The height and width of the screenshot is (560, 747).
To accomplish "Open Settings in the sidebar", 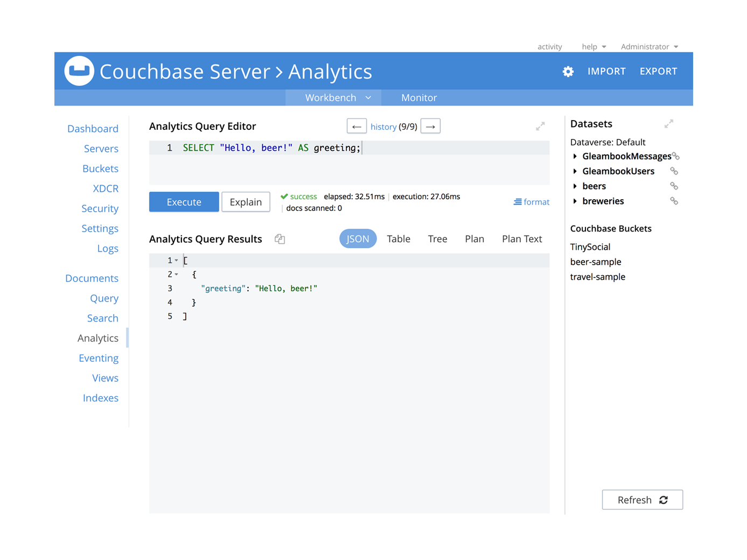I will coord(100,228).
